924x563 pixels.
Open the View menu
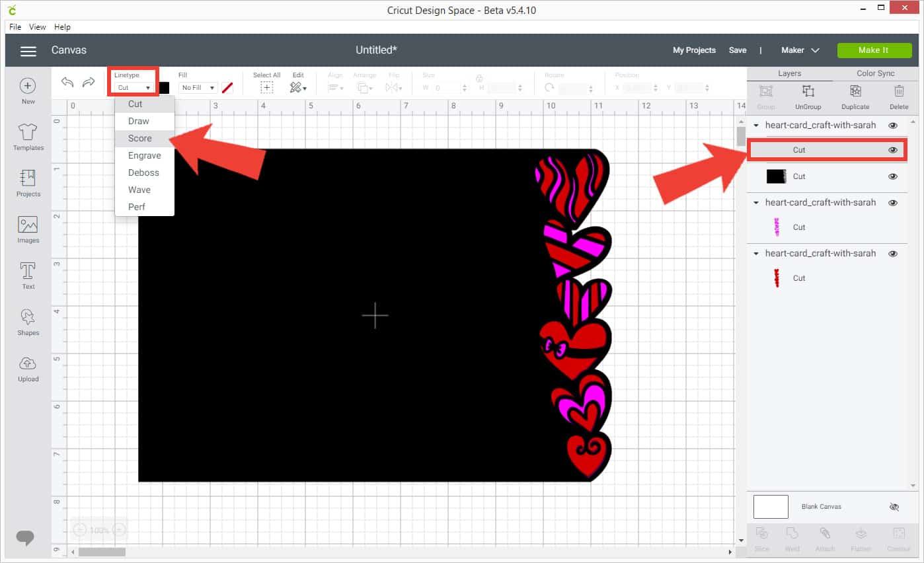coord(38,27)
